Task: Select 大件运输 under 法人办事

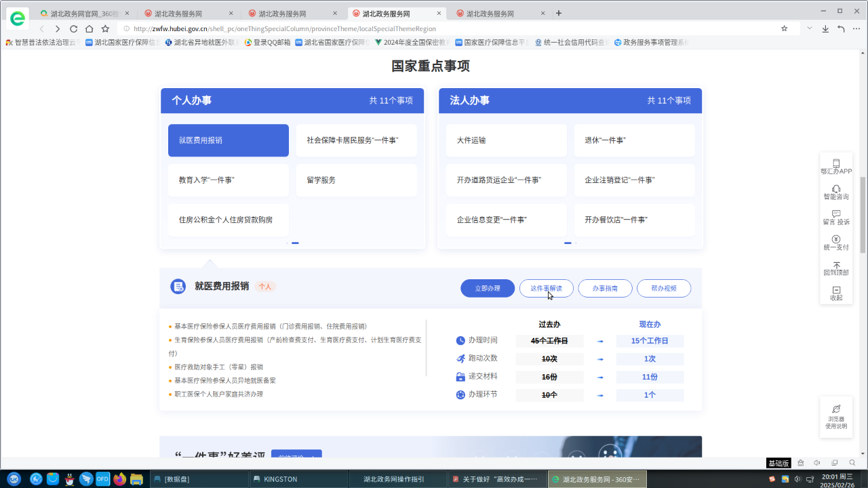Action: pyautogui.click(x=506, y=140)
